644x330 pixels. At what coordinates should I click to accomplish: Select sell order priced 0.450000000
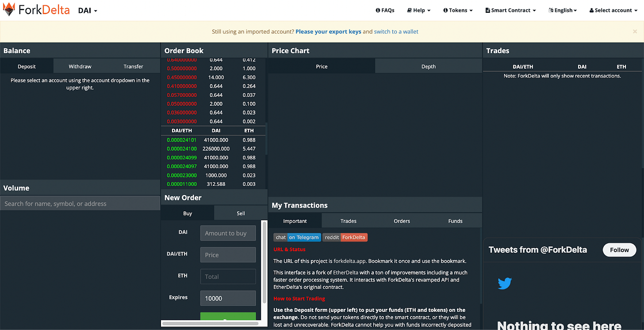(x=213, y=77)
